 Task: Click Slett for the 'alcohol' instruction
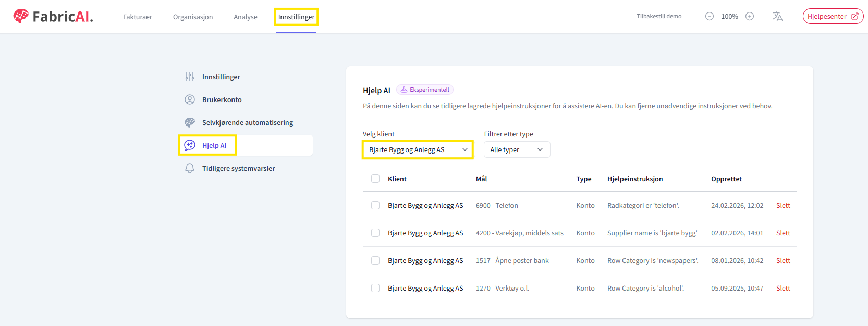click(783, 288)
